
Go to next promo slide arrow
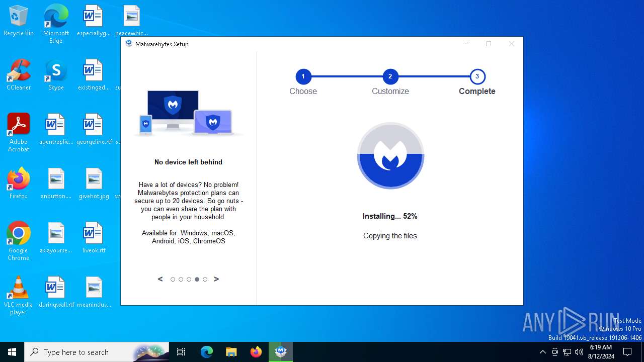pyautogui.click(x=216, y=279)
